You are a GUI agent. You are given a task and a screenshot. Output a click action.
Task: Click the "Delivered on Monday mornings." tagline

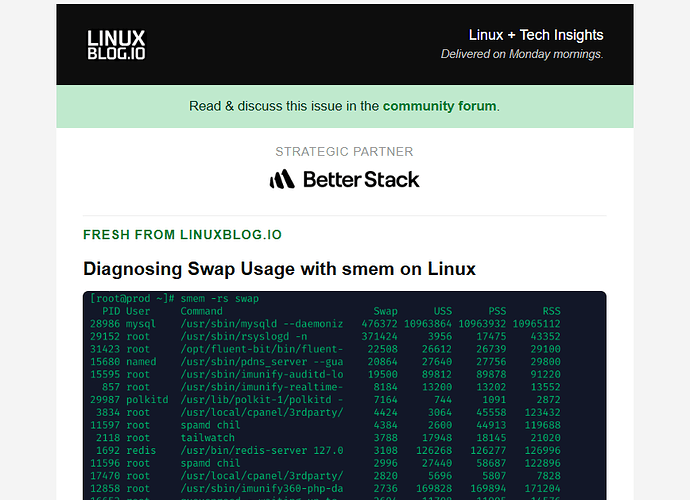[x=522, y=54]
